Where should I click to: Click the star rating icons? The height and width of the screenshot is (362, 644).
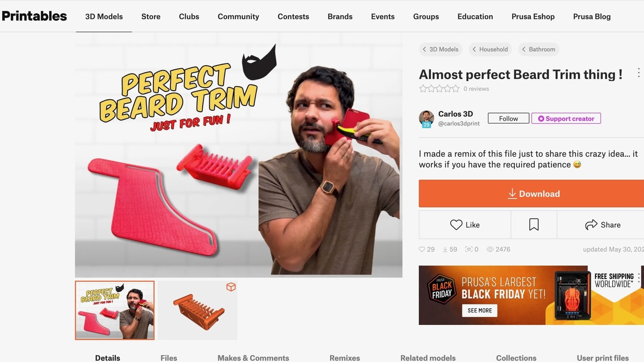click(x=439, y=88)
